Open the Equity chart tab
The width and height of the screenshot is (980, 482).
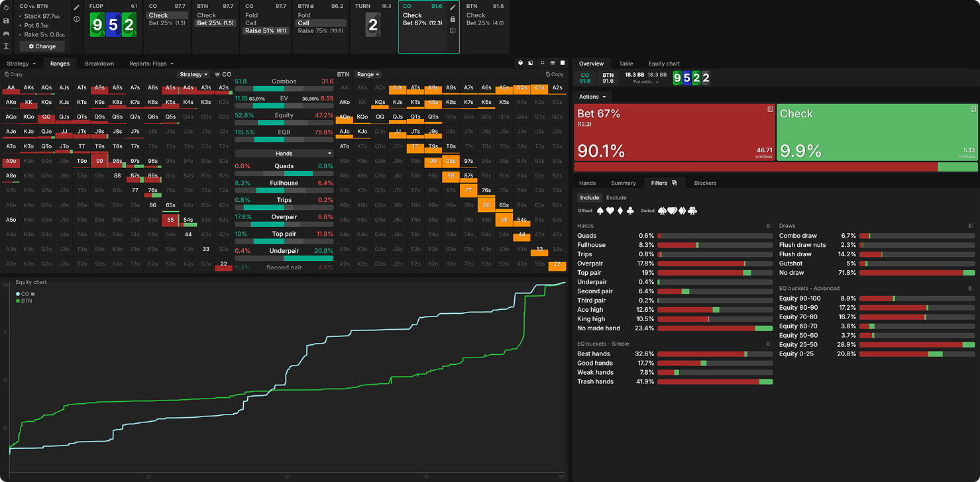tap(664, 64)
